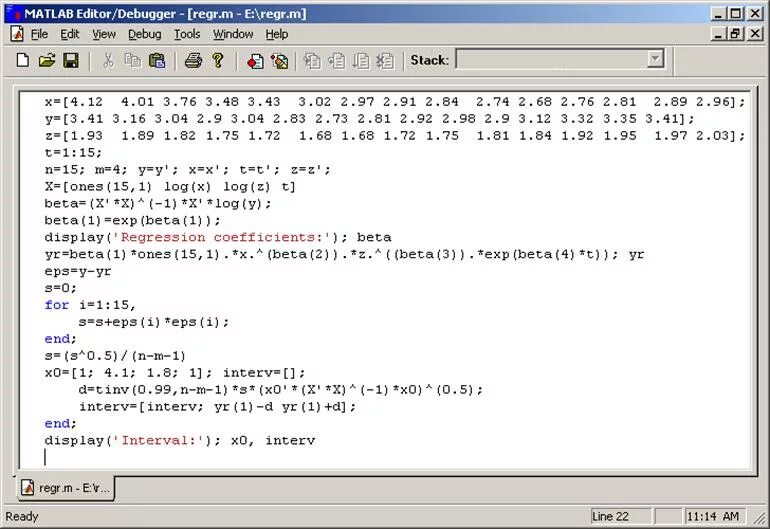Click the 'Regression coefficients:' string

click(221, 237)
